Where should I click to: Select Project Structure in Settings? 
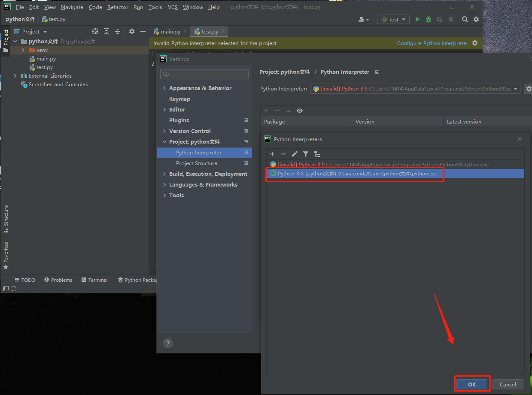point(197,163)
